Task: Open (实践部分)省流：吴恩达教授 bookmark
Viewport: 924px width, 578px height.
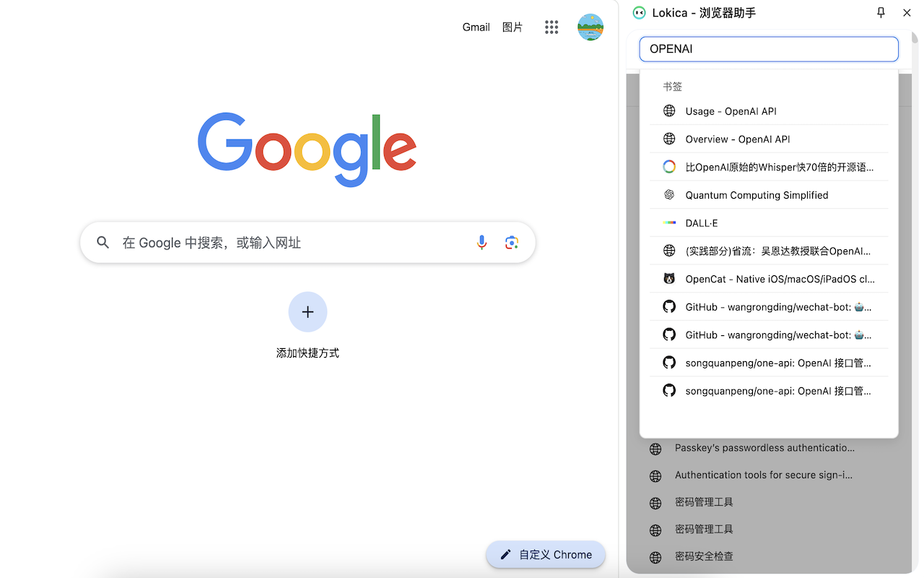Action: pos(769,251)
